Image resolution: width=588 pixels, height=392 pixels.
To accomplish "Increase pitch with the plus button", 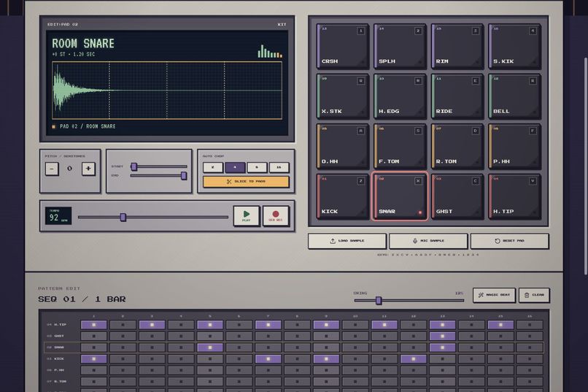I will click(88, 169).
